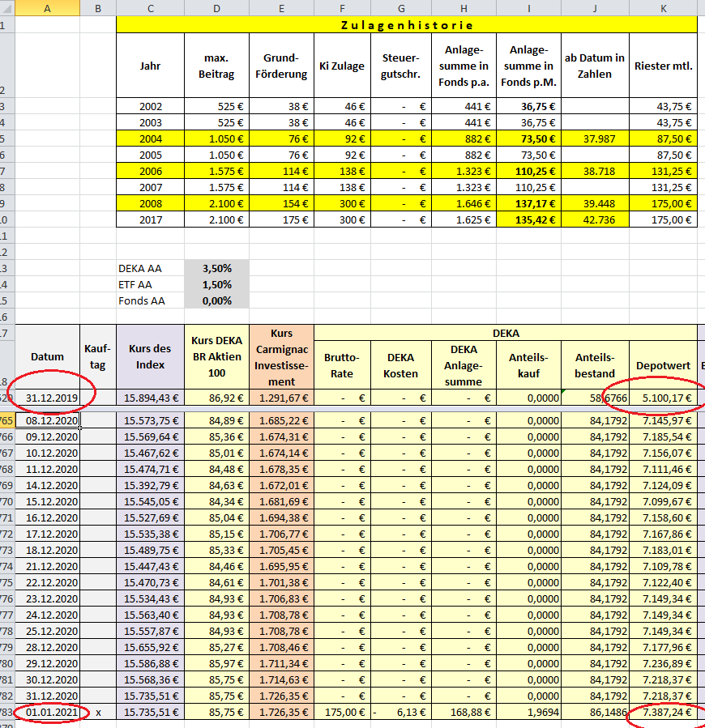Image resolution: width=705 pixels, height=728 pixels.
Task: Click the Kurs Carmignac Investissement header cell
Action: 281,356
